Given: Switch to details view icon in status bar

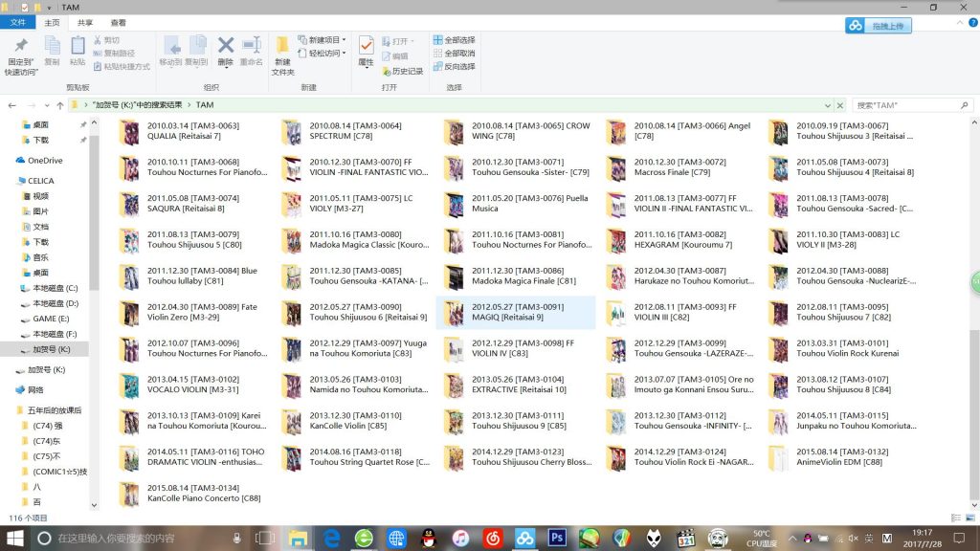Looking at the screenshot, I should pyautogui.click(x=956, y=518).
